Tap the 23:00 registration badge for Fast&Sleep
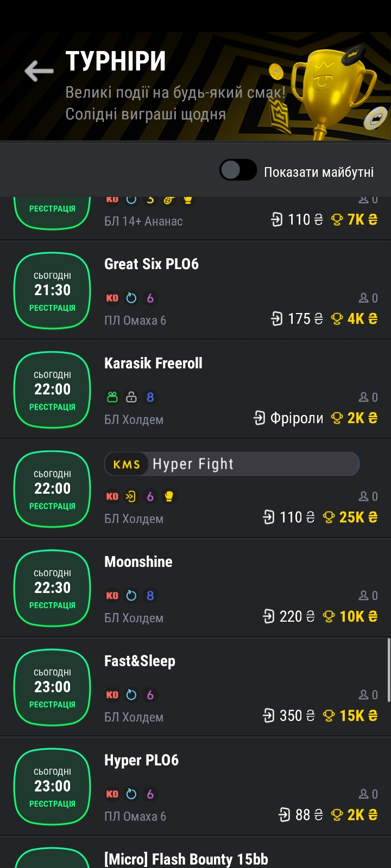The image size is (391, 868). point(52,687)
